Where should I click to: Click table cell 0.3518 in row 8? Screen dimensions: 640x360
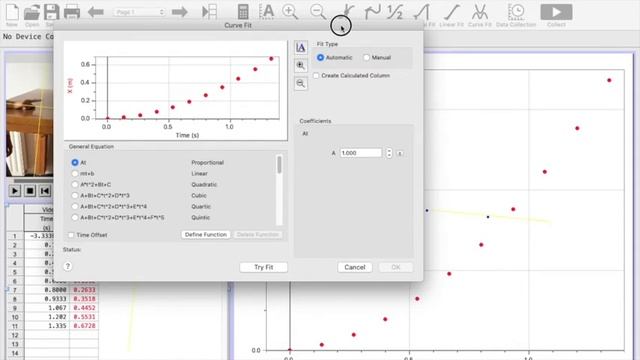[84, 299]
